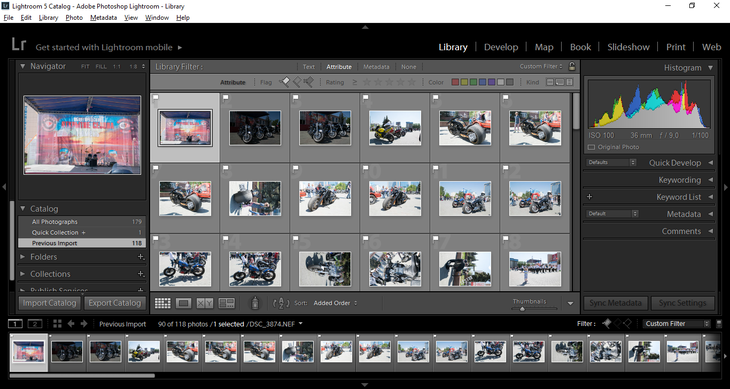Screen dimensions: 730x389
Task: Collapse the Histogram panel
Action: point(710,68)
